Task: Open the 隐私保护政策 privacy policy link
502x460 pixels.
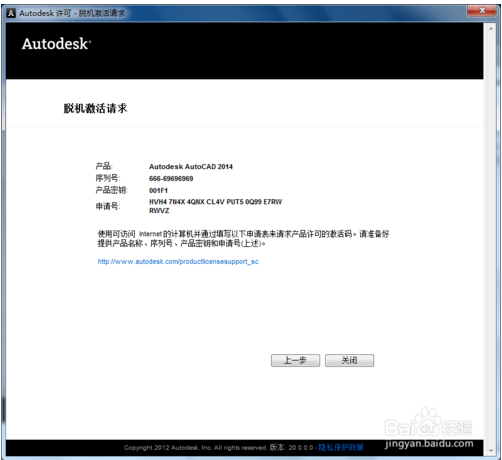Action: pyautogui.click(x=341, y=447)
